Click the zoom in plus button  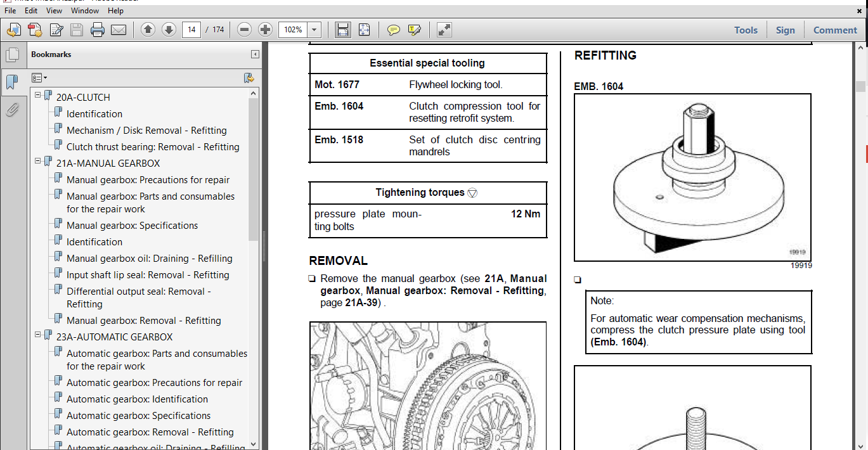[x=265, y=30]
